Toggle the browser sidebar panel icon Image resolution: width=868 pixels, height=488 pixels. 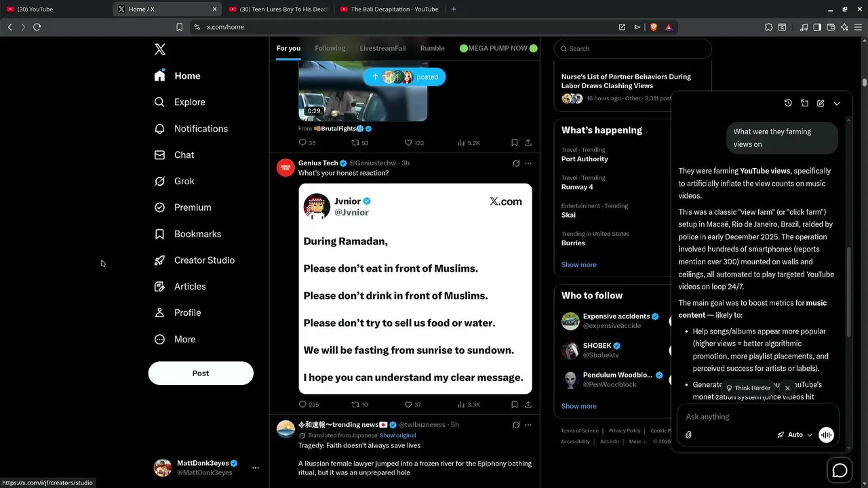[x=817, y=27]
